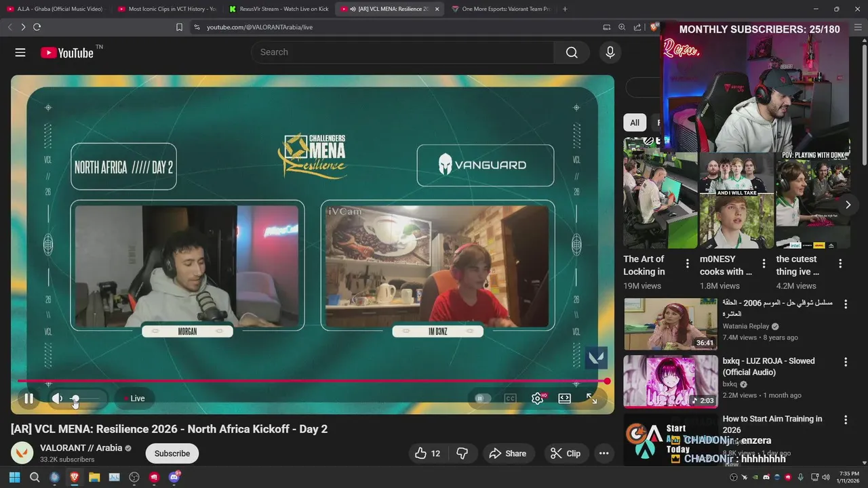Toggle autoplay switch in player

pos(483,399)
